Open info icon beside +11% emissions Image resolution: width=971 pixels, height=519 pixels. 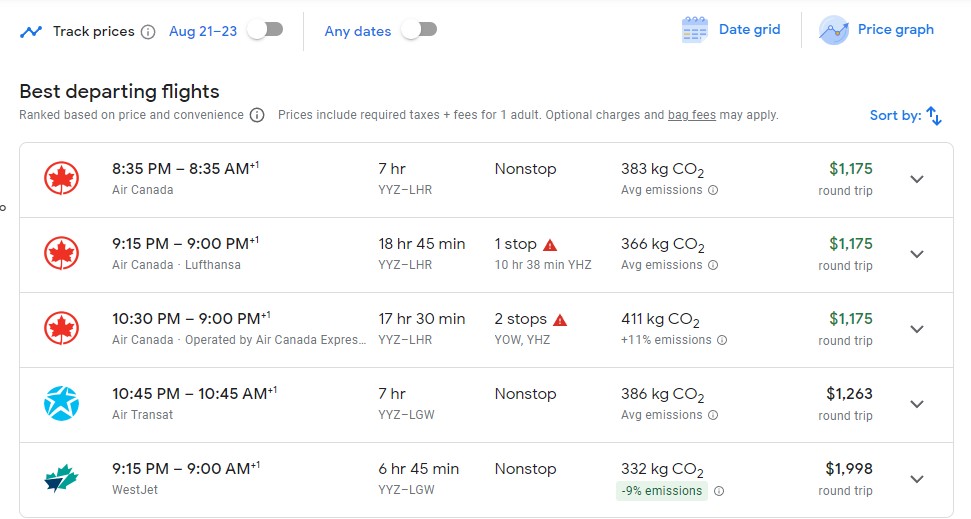[x=721, y=340]
